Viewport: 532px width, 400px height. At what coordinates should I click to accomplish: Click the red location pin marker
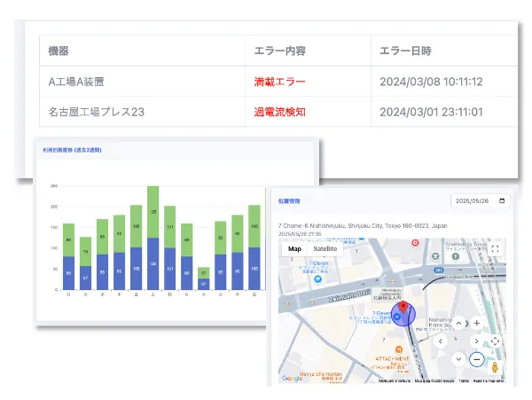(406, 310)
